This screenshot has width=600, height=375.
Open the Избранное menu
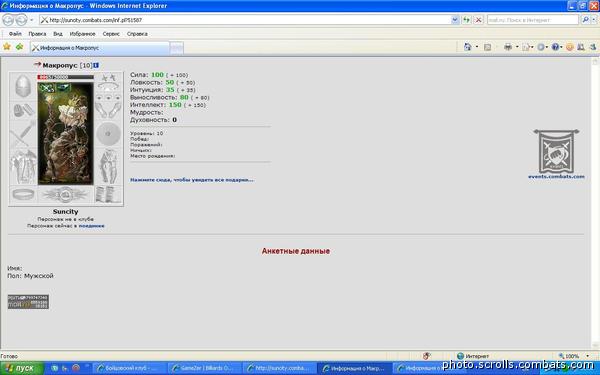point(82,34)
